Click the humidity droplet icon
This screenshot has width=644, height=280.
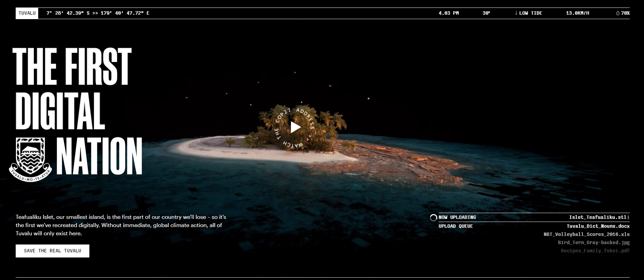tap(618, 13)
